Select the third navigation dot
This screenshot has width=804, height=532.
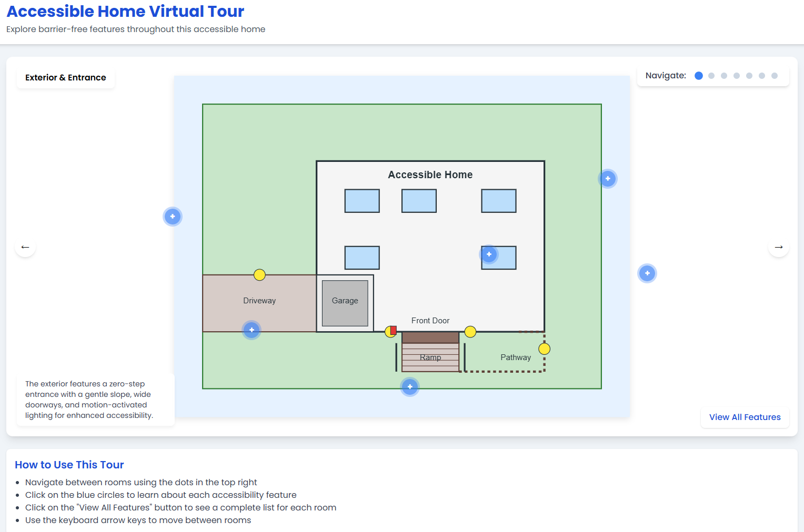[724, 76]
